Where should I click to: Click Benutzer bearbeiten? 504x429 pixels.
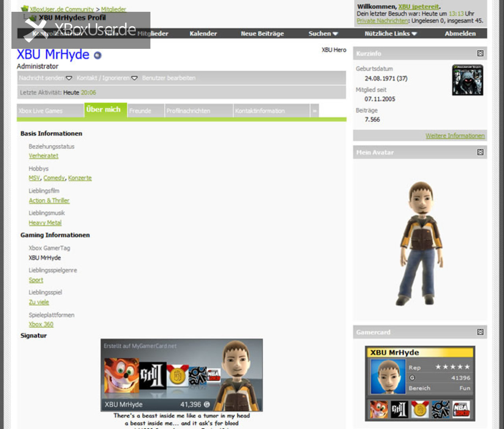(169, 78)
